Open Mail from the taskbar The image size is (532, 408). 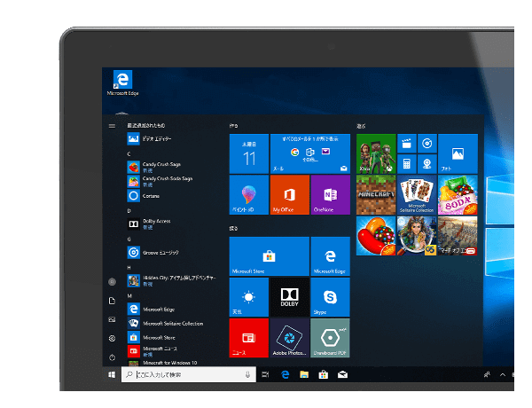[342, 374]
